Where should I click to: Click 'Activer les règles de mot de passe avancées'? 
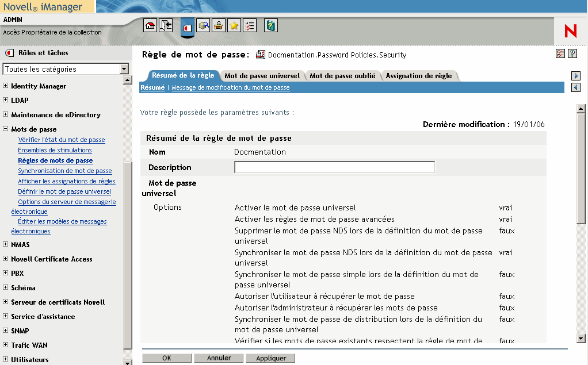click(x=315, y=219)
